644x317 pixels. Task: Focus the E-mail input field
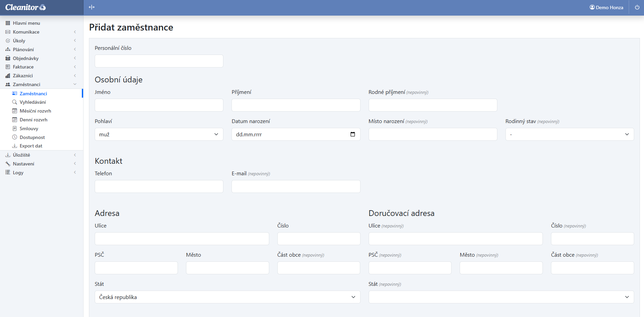point(296,186)
